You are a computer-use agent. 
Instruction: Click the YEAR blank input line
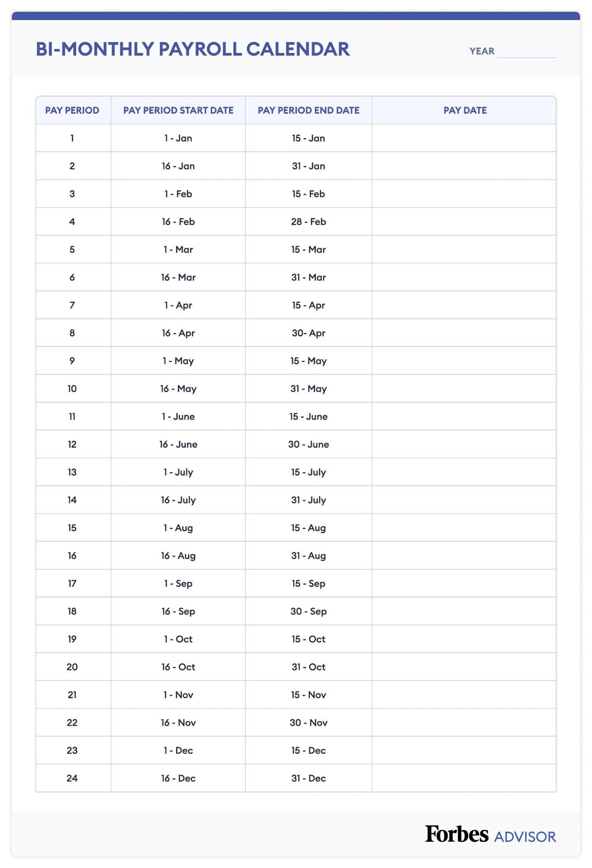click(x=526, y=52)
